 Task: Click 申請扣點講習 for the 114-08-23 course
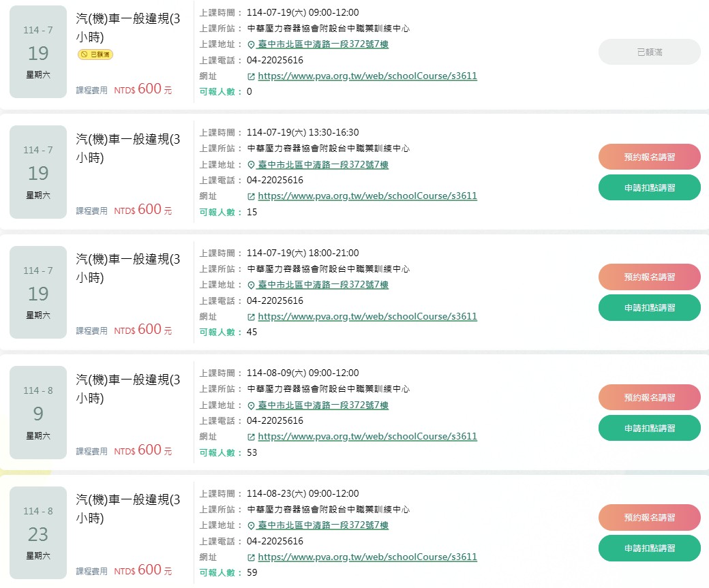click(649, 548)
